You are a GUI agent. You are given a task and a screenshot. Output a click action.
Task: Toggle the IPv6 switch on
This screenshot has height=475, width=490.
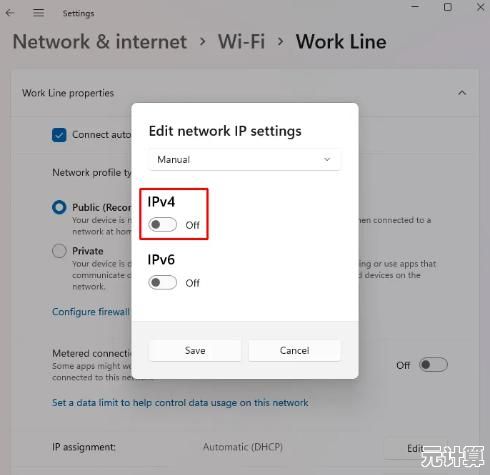(x=163, y=283)
